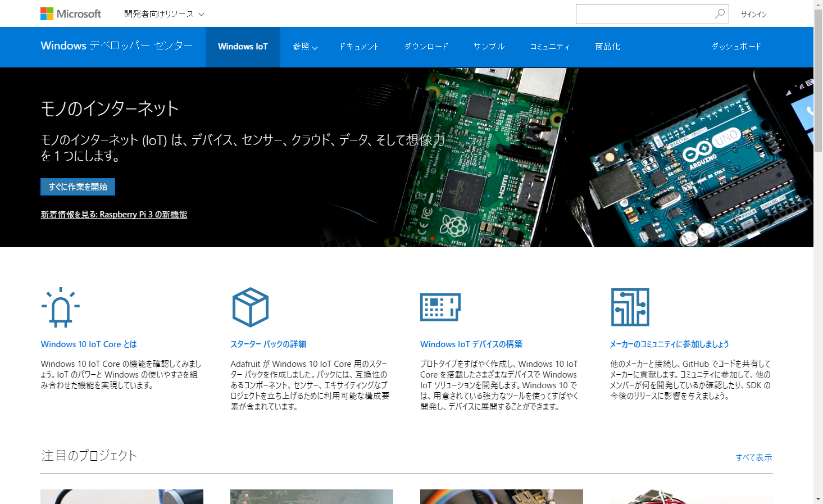Image resolution: width=823 pixels, height=504 pixels.
Task: Select the Windows IoT tab
Action: (243, 47)
